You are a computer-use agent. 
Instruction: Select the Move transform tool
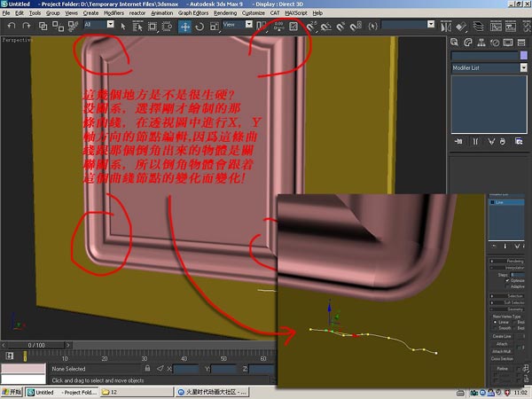pos(185,27)
